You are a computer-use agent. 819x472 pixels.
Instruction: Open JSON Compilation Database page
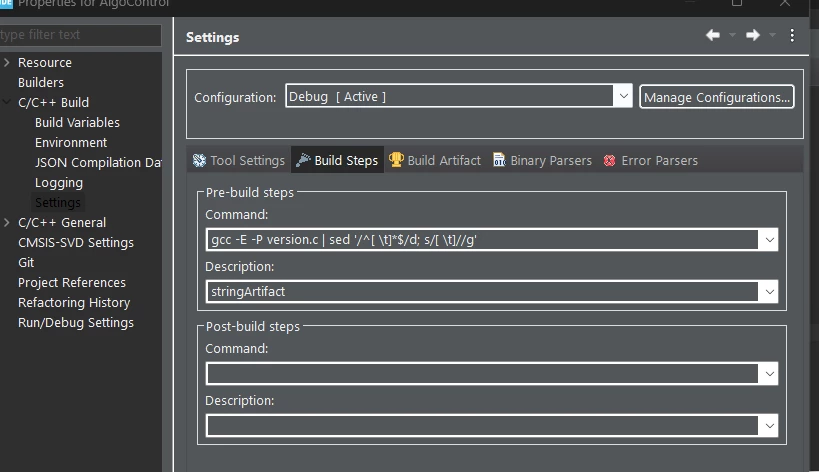click(98, 163)
